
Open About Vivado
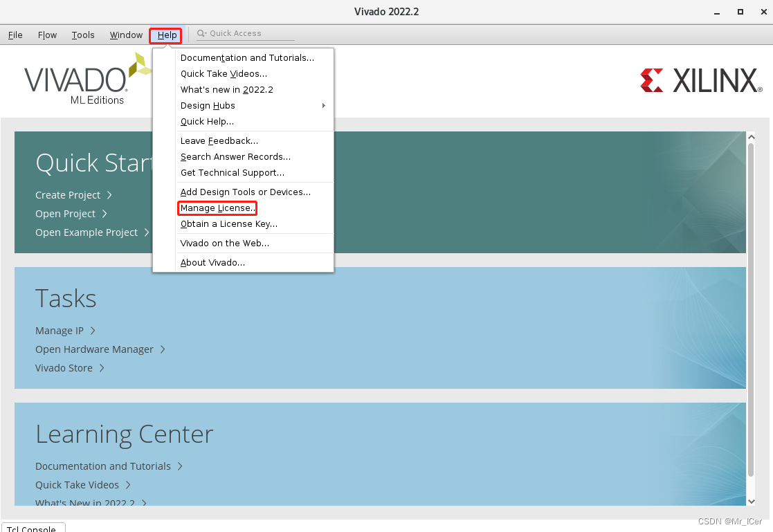click(212, 263)
